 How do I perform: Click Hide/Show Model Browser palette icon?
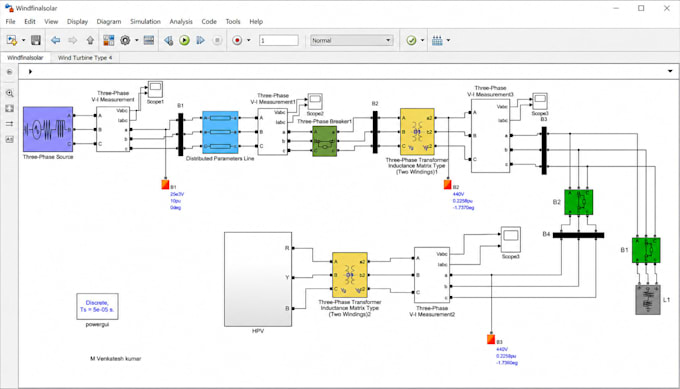point(10,72)
